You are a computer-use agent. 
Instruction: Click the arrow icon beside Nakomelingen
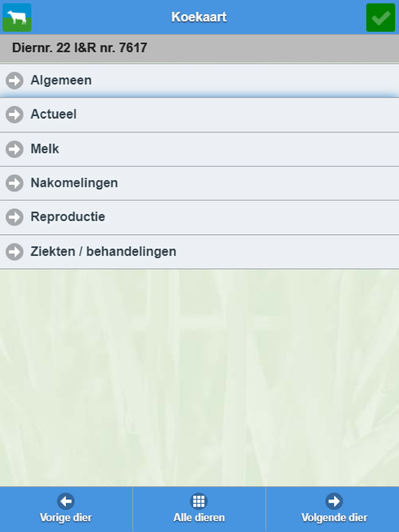tap(15, 183)
